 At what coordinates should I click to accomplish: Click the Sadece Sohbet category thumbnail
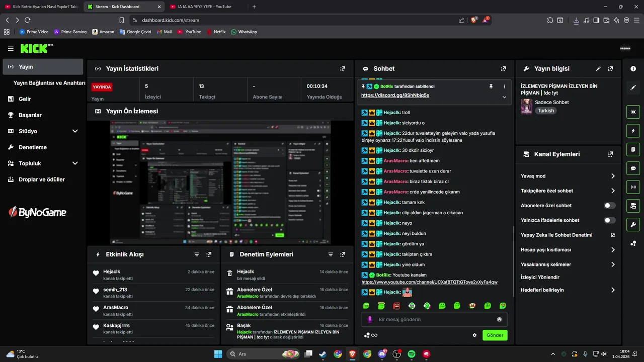[x=526, y=106]
